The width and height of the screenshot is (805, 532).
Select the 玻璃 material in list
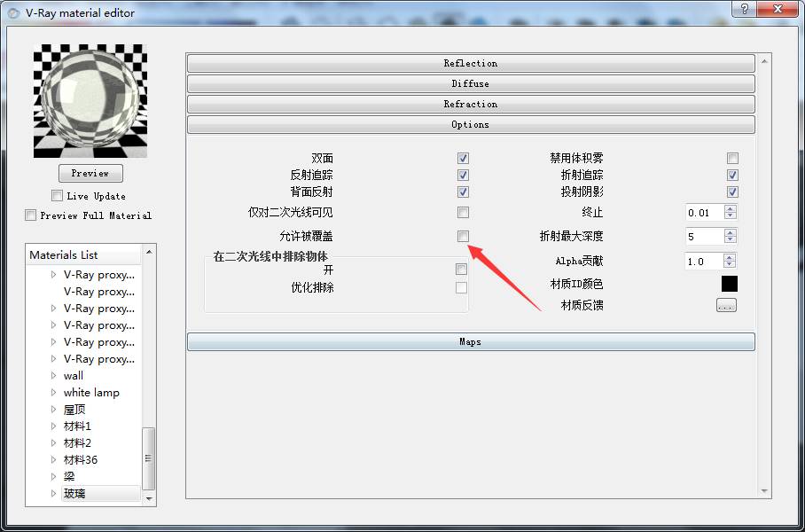(x=75, y=494)
